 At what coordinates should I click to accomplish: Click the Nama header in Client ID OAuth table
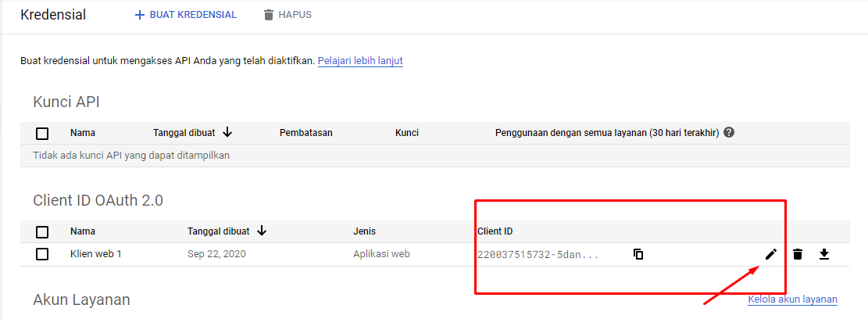click(83, 231)
